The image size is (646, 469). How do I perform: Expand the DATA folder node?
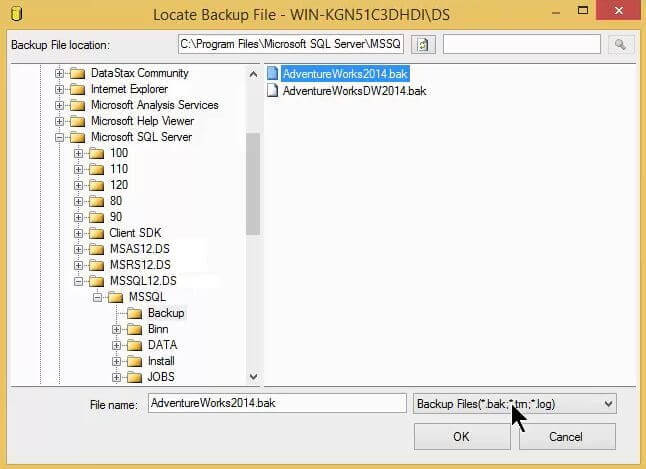(116, 345)
